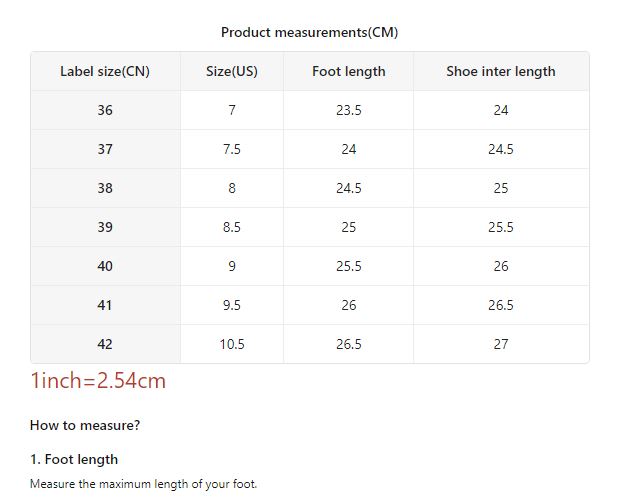Click the Shoe inter length column header
Screen dimensions: 628x503
pos(500,71)
